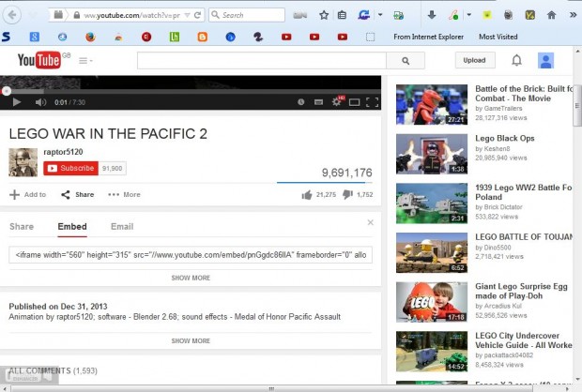The image size is (582, 392).
Task: Click the browser Search box
Action: tap(247, 15)
